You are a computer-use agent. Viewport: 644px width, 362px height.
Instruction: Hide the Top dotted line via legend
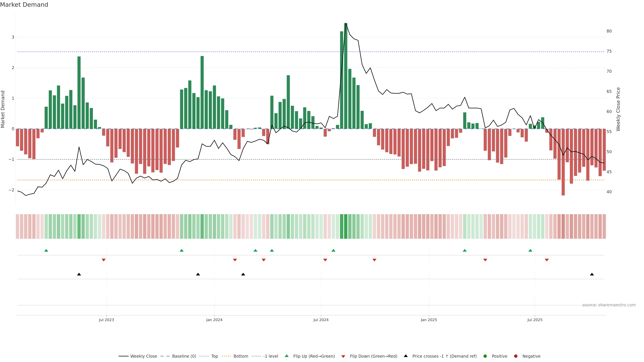pos(214,356)
